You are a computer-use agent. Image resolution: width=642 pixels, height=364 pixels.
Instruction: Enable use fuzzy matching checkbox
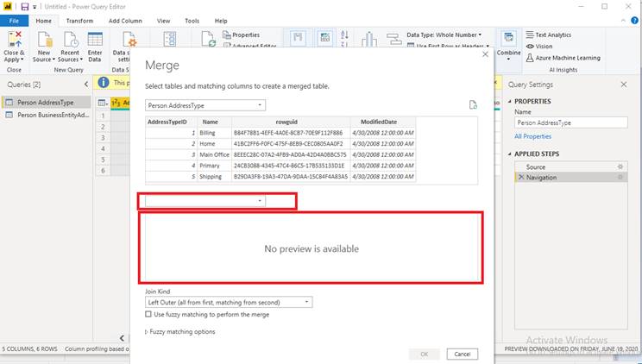[x=148, y=315]
